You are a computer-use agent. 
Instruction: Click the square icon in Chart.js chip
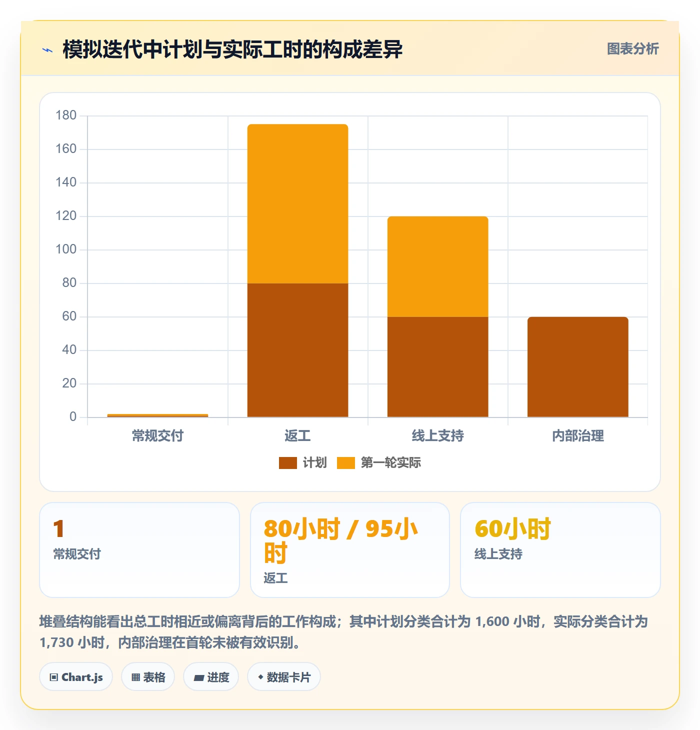(x=54, y=677)
